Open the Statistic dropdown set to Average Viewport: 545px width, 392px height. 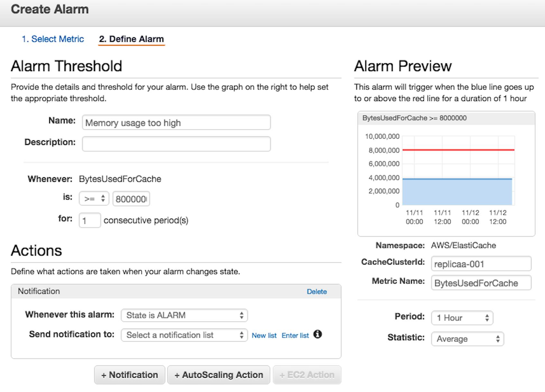click(x=467, y=339)
